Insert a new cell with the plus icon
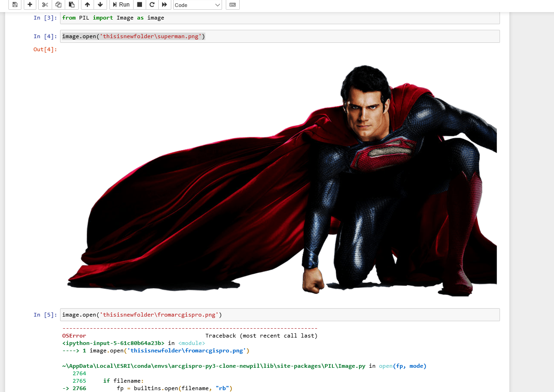554x392 pixels. tap(30, 5)
